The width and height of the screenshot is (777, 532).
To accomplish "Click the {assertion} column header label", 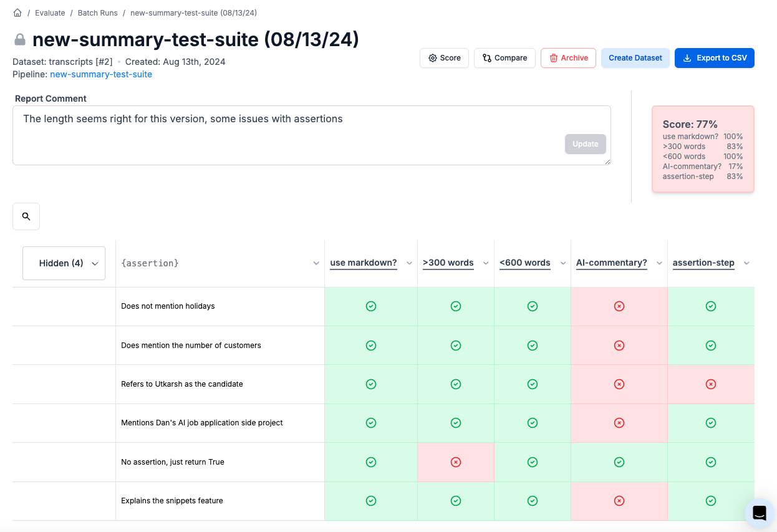I will click(150, 263).
